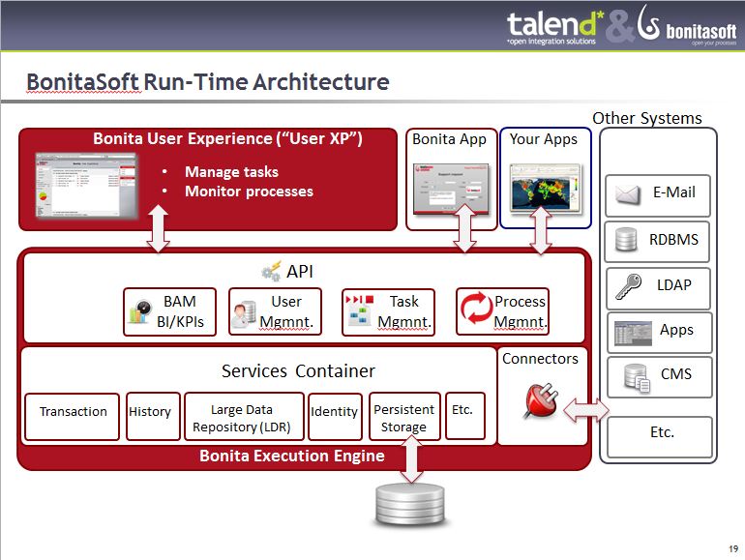Click the "Bonita User Experience" heading
Screen dimensions: 745x560
(227, 138)
